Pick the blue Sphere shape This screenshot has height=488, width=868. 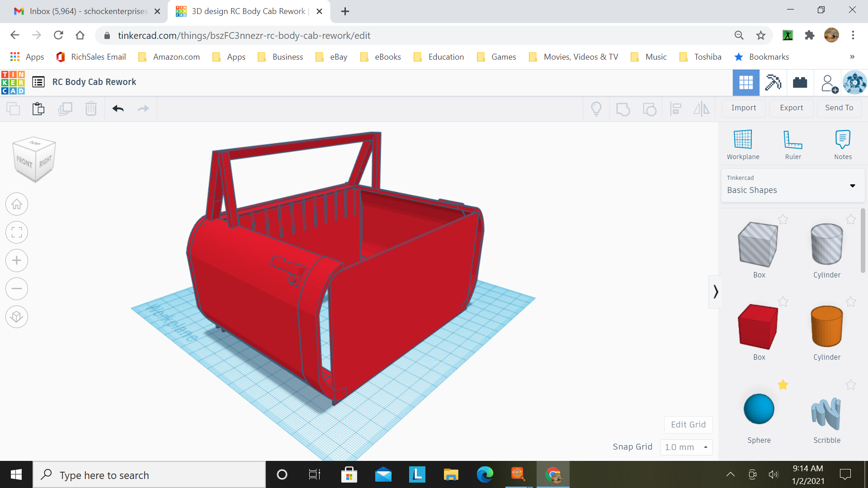coord(759,409)
